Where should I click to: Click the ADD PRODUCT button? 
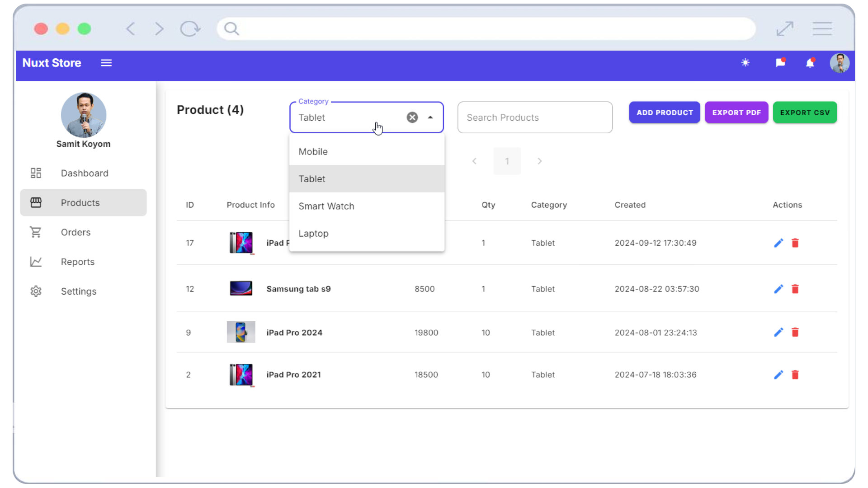point(665,113)
